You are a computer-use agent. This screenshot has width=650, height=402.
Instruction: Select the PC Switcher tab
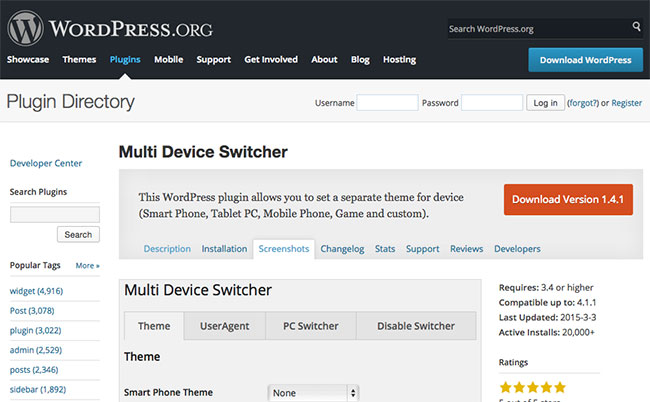click(311, 326)
